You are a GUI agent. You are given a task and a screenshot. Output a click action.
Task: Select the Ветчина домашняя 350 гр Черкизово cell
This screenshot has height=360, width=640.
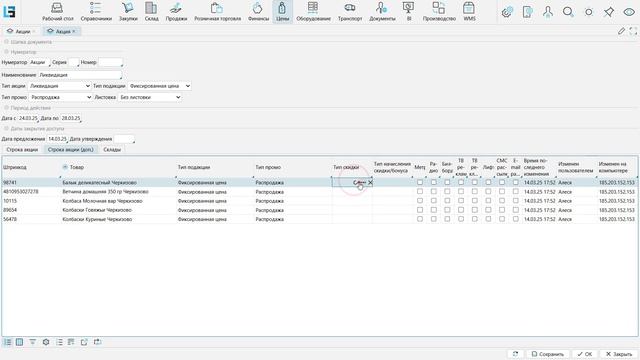(118, 191)
